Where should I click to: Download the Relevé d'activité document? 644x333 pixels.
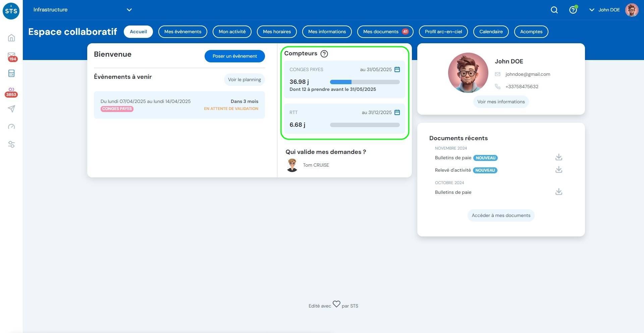coord(558,170)
